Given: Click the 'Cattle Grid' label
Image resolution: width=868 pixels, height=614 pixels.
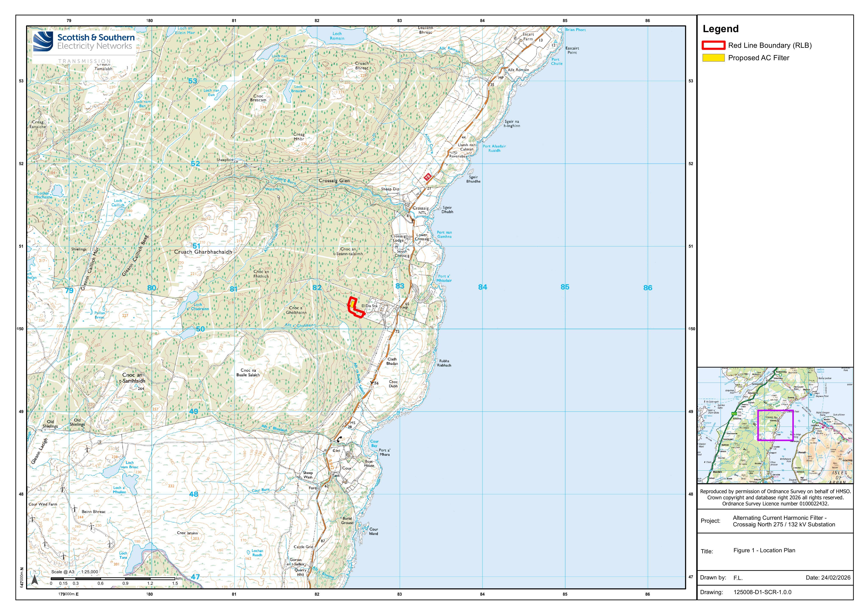Looking at the screenshot, I should pos(303,547).
